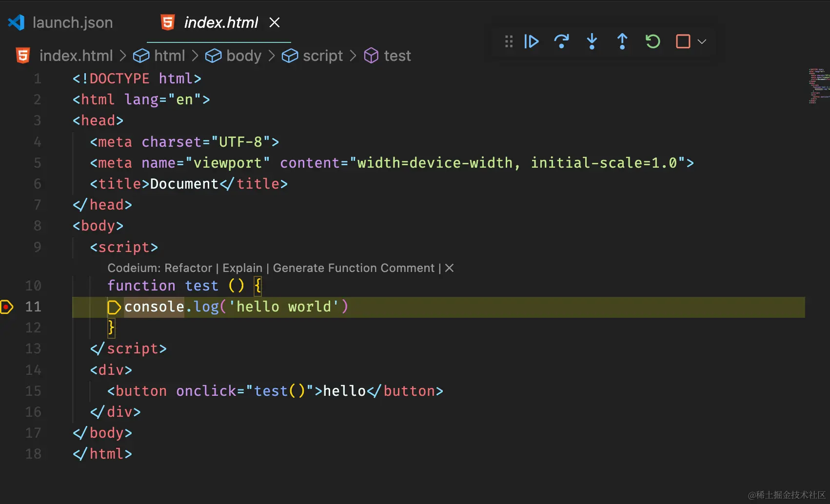
Task: Click 'DOCTYPE' on line 1
Action: pos(119,78)
